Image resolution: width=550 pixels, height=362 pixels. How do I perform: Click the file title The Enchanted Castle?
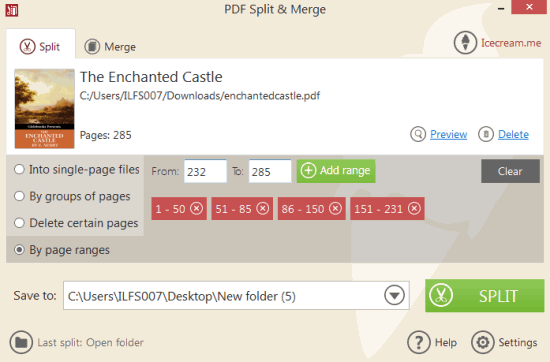151,77
